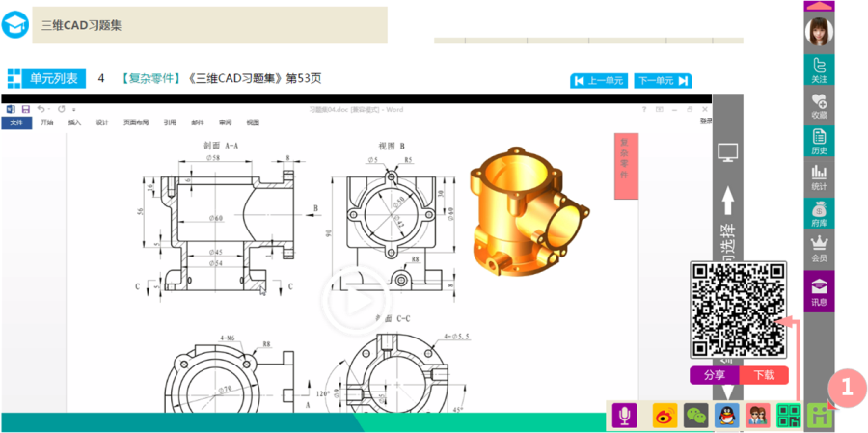This screenshot has height=433, width=868.
Task: Open the 会员 membership icon
Action: tap(819, 250)
